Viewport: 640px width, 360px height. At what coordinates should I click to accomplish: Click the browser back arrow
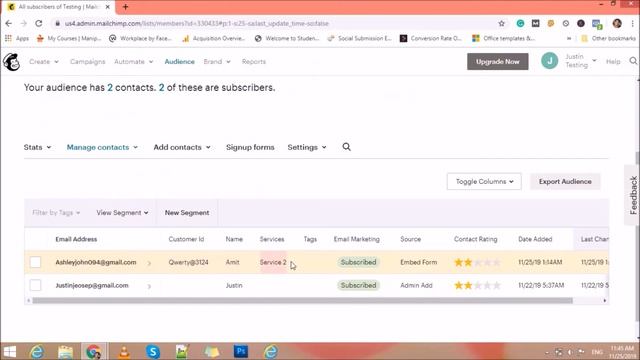(9, 24)
